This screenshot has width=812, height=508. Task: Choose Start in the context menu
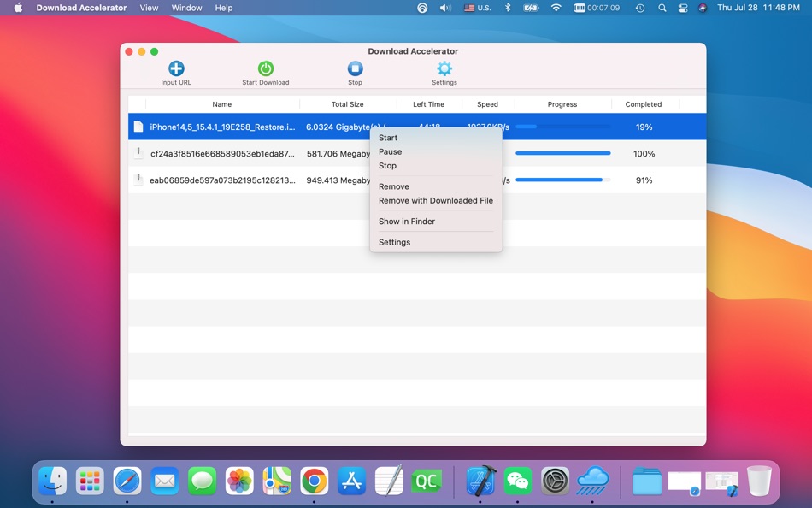(388, 138)
